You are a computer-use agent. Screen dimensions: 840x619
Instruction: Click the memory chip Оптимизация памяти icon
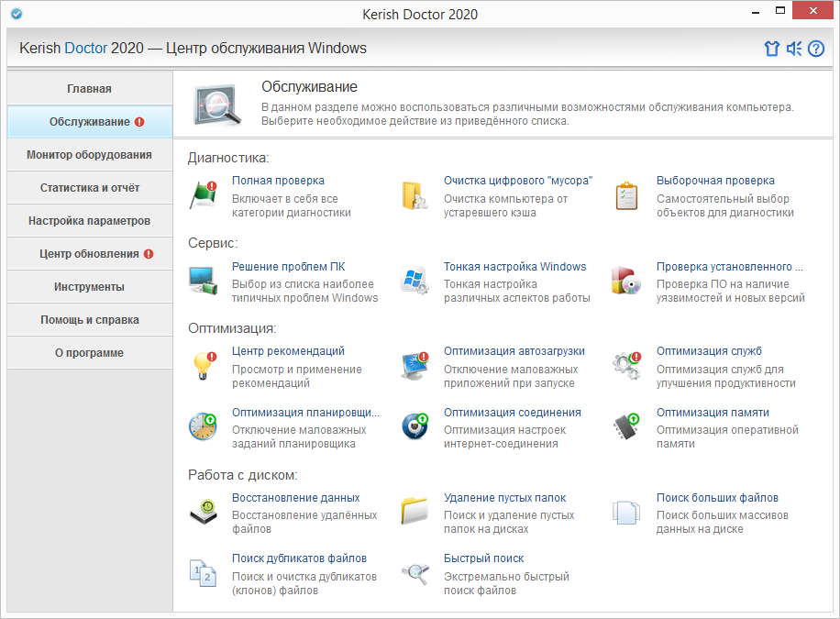point(626,426)
